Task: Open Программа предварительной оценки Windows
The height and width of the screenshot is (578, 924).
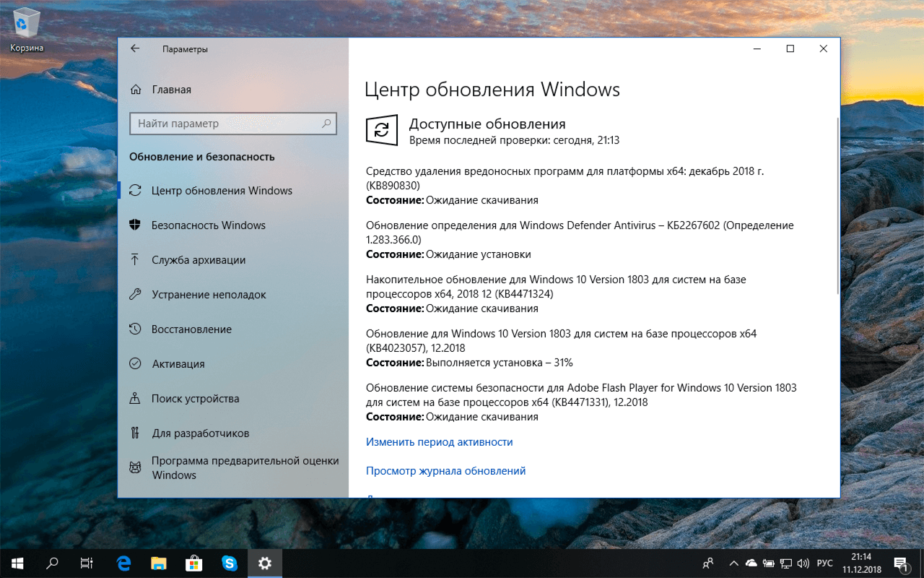Action: 138,467
